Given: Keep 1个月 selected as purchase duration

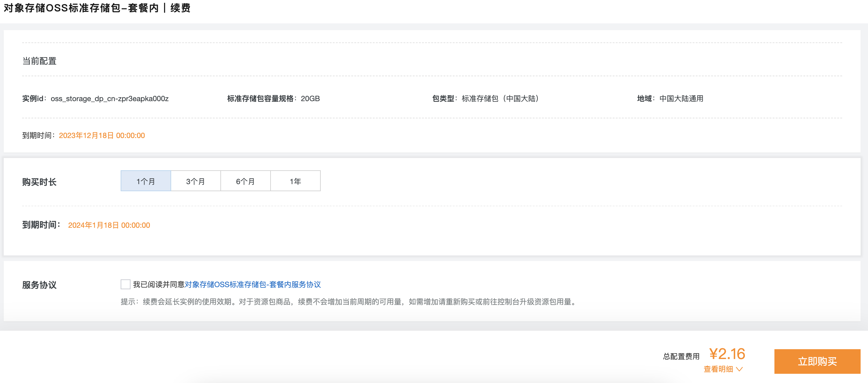Looking at the screenshot, I should [146, 181].
